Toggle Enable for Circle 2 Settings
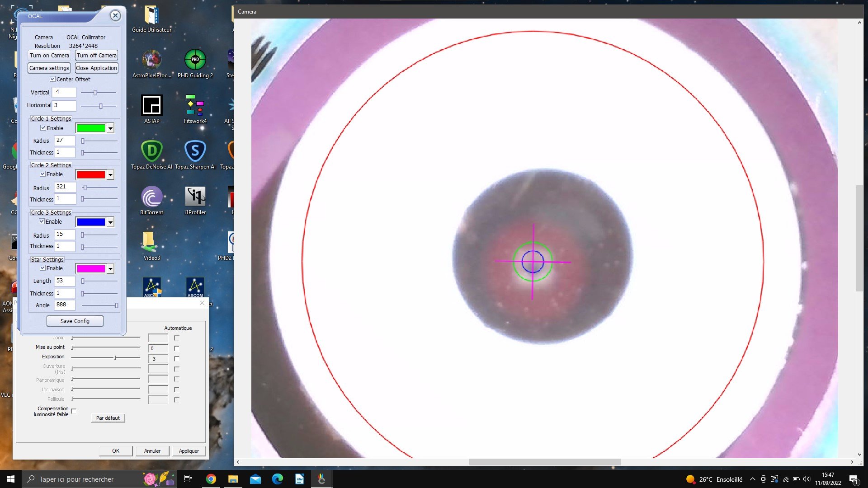The image size is (868, 488). coord(42,174)
